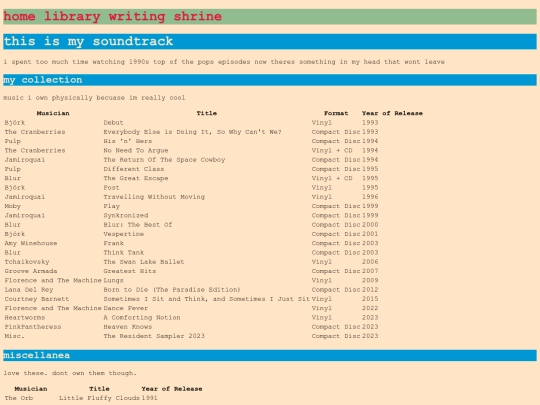Click the 'love these. dont own them' text

click(x=70, y=373)
